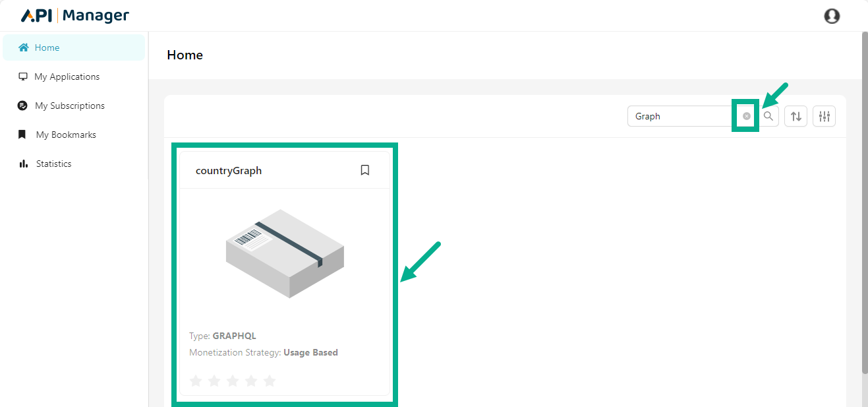The image size is (868, 407).
Task: Open the filter sliders options button
Action: (824, 116)
